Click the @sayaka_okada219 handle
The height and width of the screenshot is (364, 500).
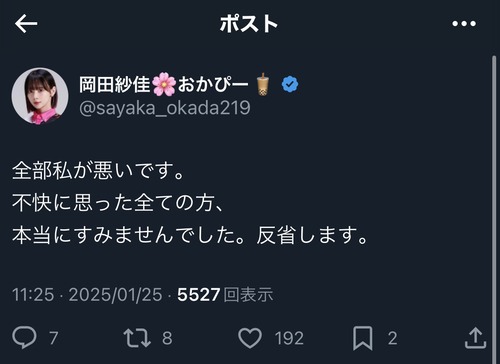click(165, 108)
